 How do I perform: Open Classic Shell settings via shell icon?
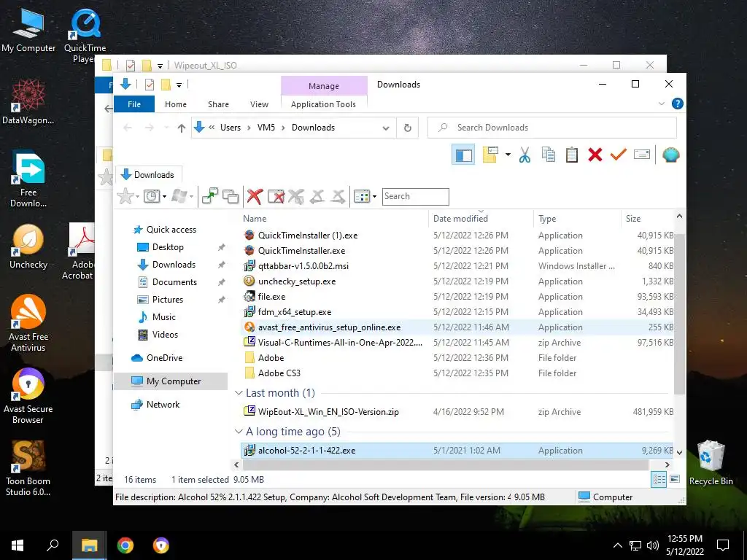[x=671, y=155]
